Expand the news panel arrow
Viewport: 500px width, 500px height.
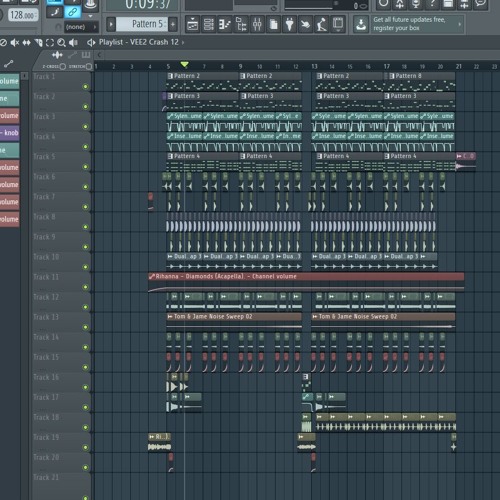click(460, 24)
